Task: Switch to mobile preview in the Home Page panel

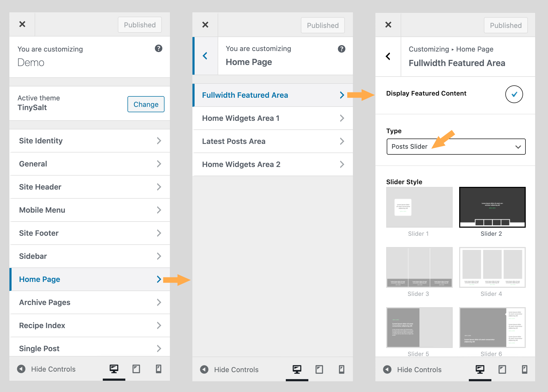Action: point(341,369)
